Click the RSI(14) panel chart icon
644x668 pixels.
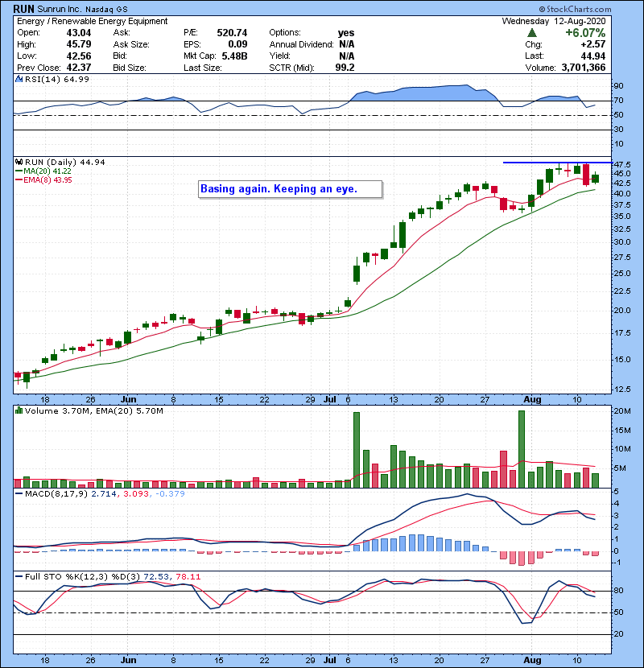pyautogui.click(x=19, y=79)
